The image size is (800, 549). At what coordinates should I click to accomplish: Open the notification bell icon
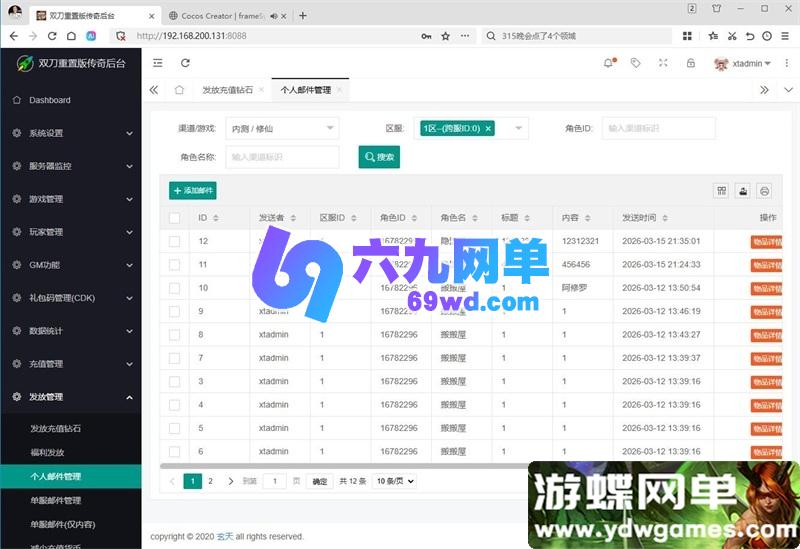tap(608, 63)
